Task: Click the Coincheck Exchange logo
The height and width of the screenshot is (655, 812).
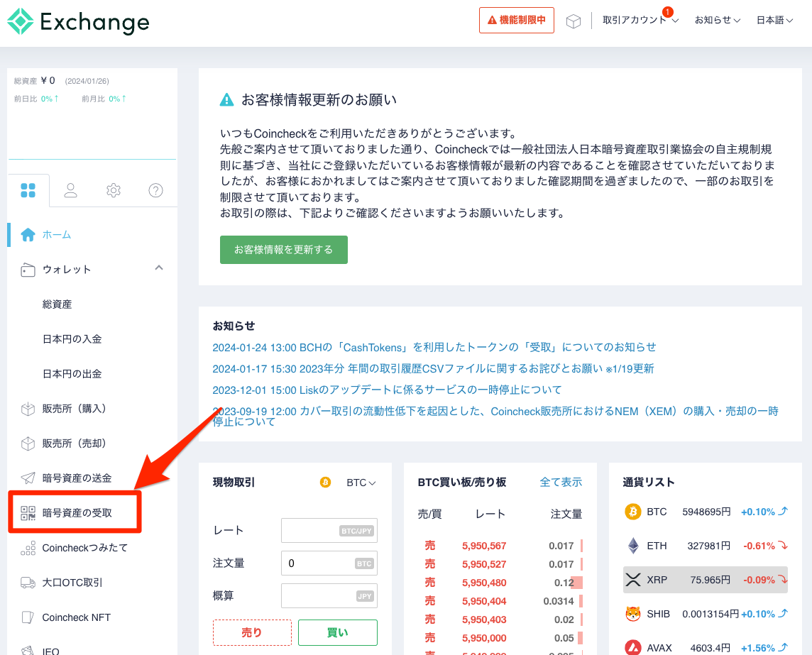Action: pyautogui.click(x=78, y=21)
